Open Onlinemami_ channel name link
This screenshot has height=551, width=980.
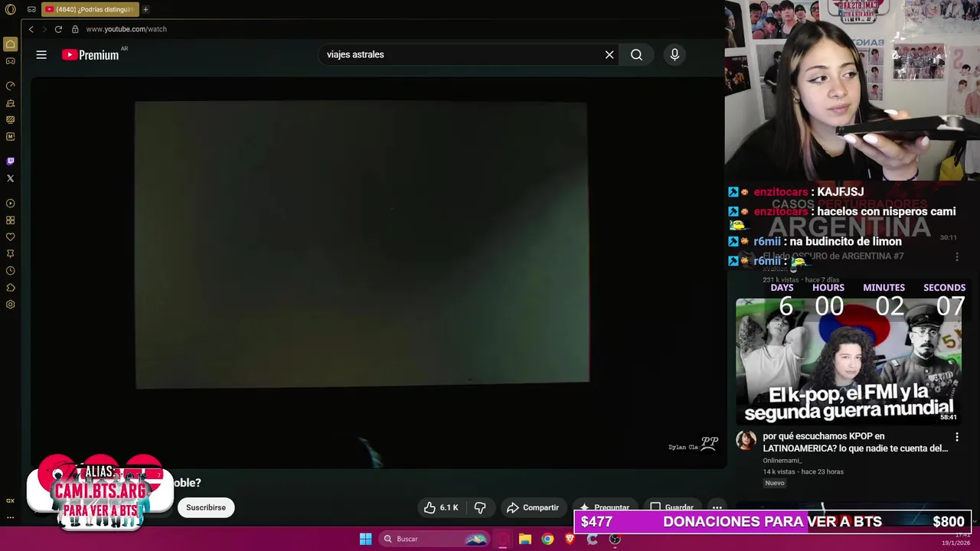click(782, 461)
